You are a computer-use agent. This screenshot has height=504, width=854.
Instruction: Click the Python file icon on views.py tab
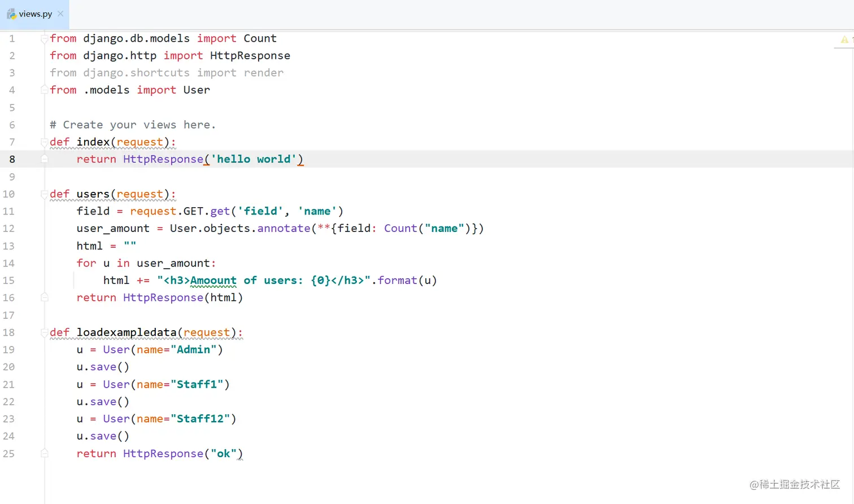pos(11,14)
